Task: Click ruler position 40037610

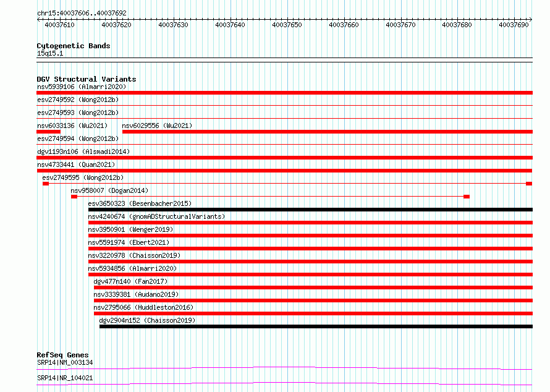Action: click(x=59, y=25)
